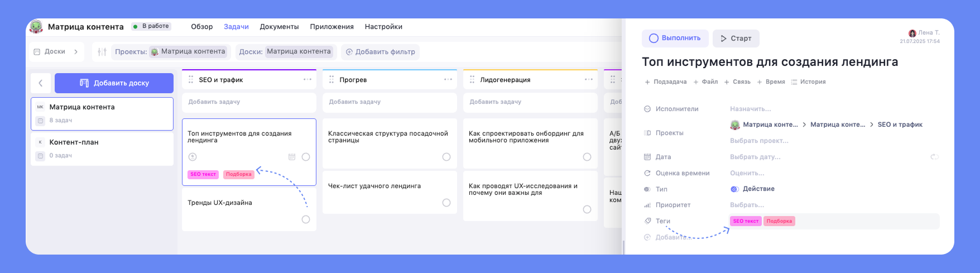The image size is (980, 273).
Task: Complete Классическая структура посадочной страницы task
Action: tap(446, 157)
